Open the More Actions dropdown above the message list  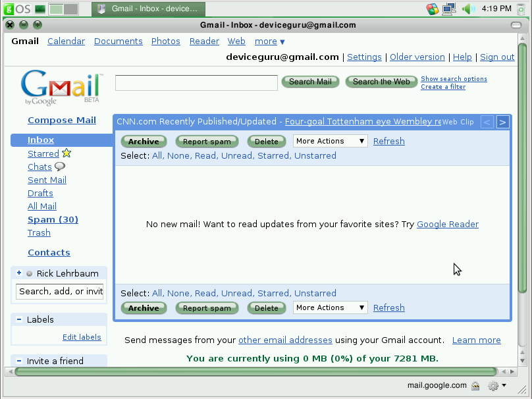point(330,141)
